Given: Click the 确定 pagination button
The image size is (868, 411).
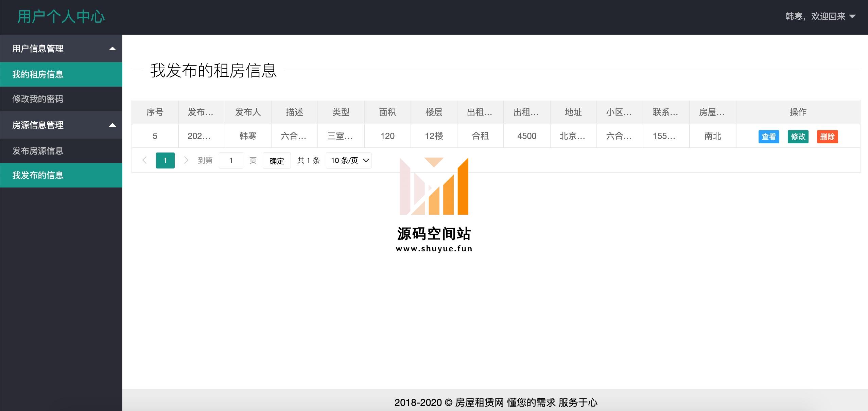Looking at the screenshot, I should [x=277, y=161].
